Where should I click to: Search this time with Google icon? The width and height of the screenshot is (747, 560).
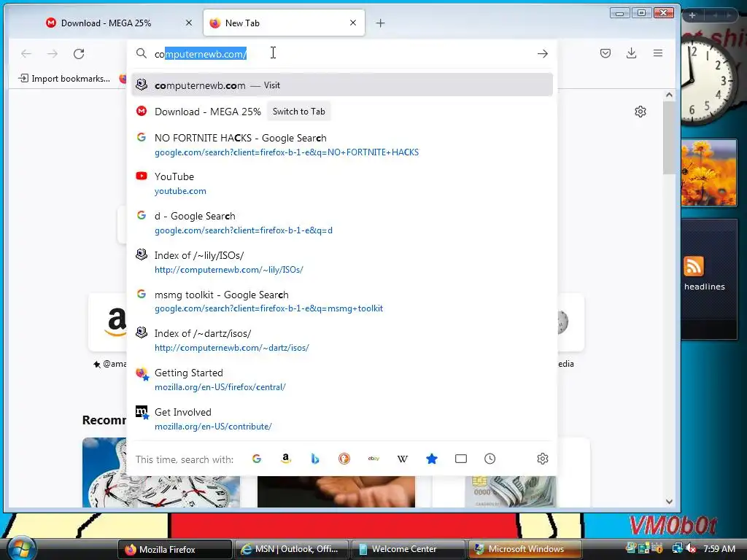coord(257,459)
